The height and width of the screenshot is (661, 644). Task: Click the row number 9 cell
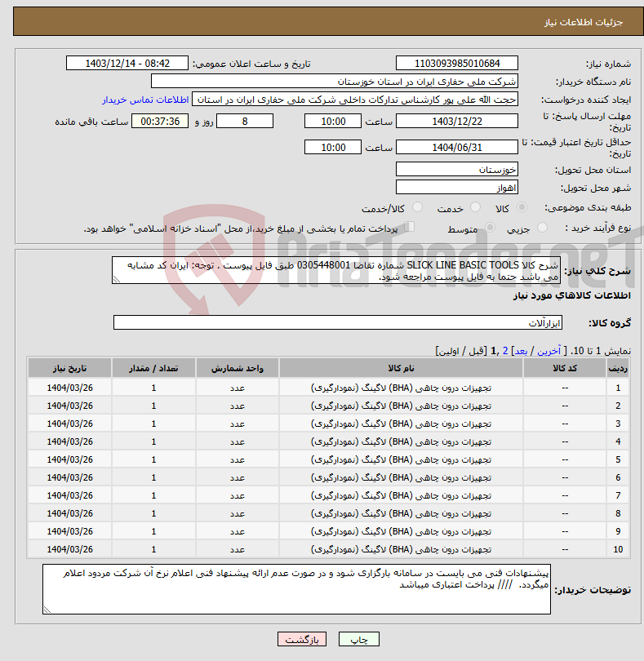pos(618,531)
